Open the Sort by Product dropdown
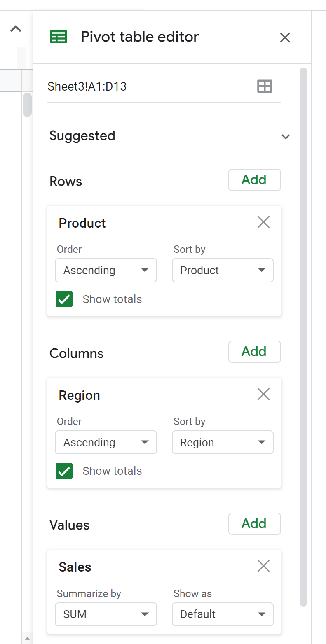326x644 pixels. click(x=223, y=271)
